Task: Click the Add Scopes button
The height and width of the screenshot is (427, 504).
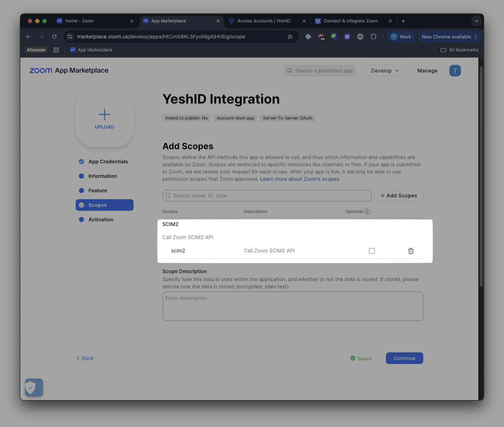Action: (x=399, y=196)
